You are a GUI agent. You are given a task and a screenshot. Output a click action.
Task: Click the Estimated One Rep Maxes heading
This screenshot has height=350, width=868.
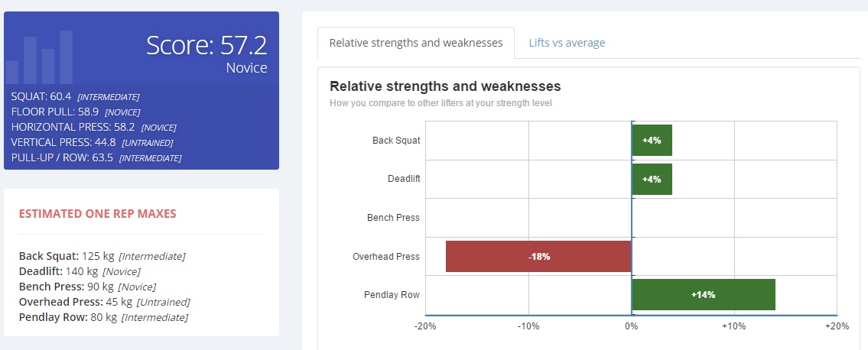click(97, 213)
